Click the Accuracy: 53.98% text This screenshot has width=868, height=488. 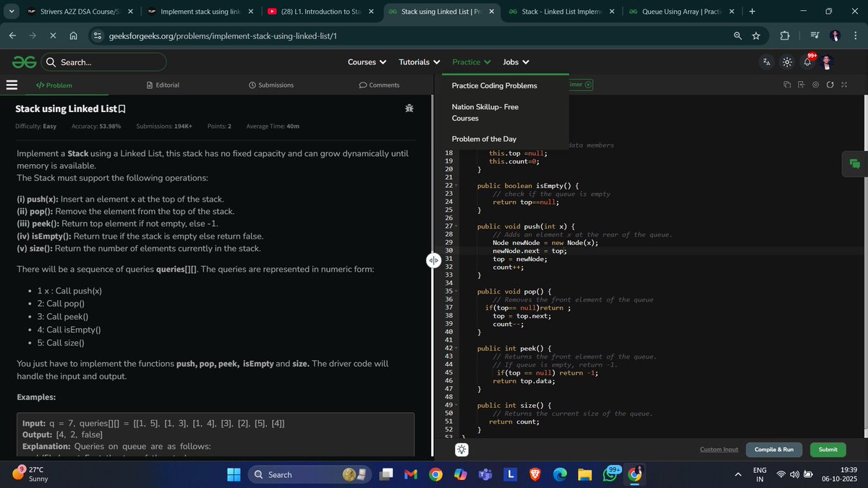click(96, 127)
